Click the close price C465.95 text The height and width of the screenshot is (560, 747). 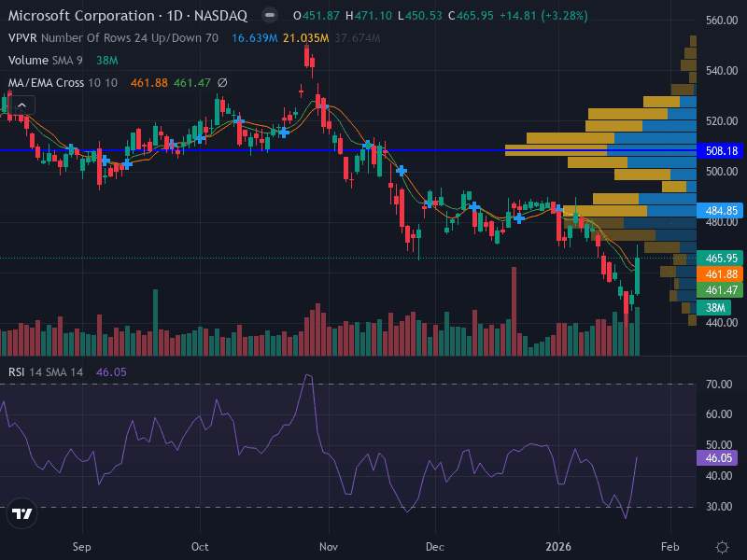[x=471, y=16]
